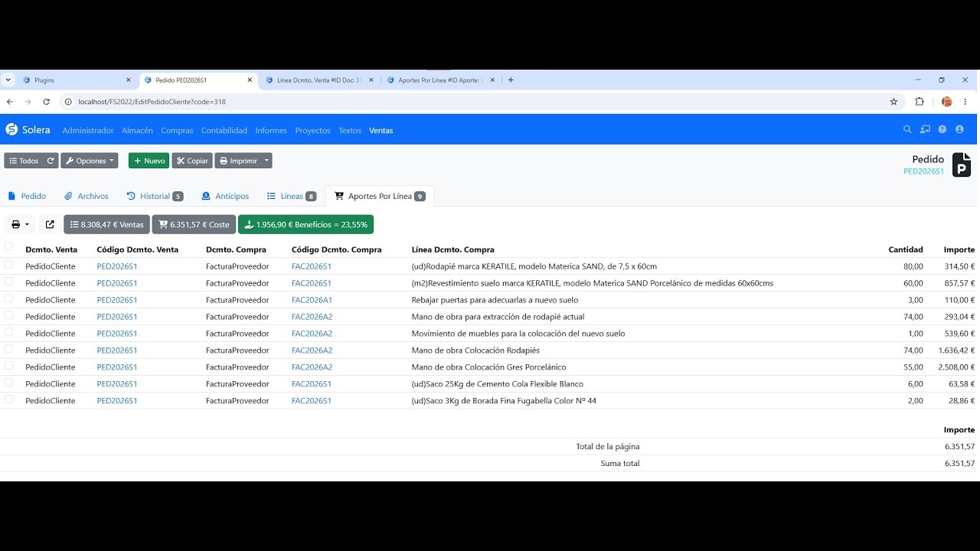Switch to Aportes Por Línea browser tab
The height and width of the screenshot is (551, 980).
(x=439, y=80)
